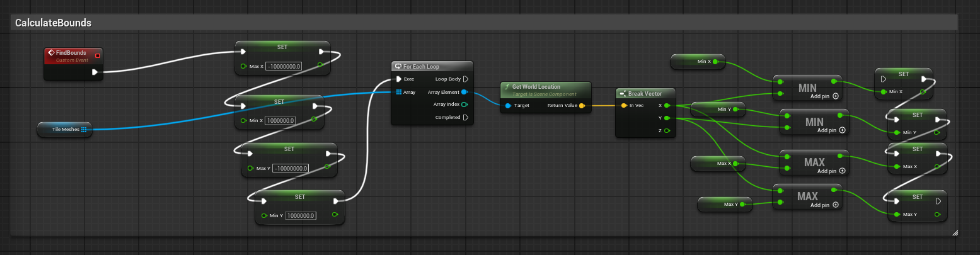Viewport: 980px width, 255px height.
Task: Click the For Each Loop node icon
Action: [398, 66]
